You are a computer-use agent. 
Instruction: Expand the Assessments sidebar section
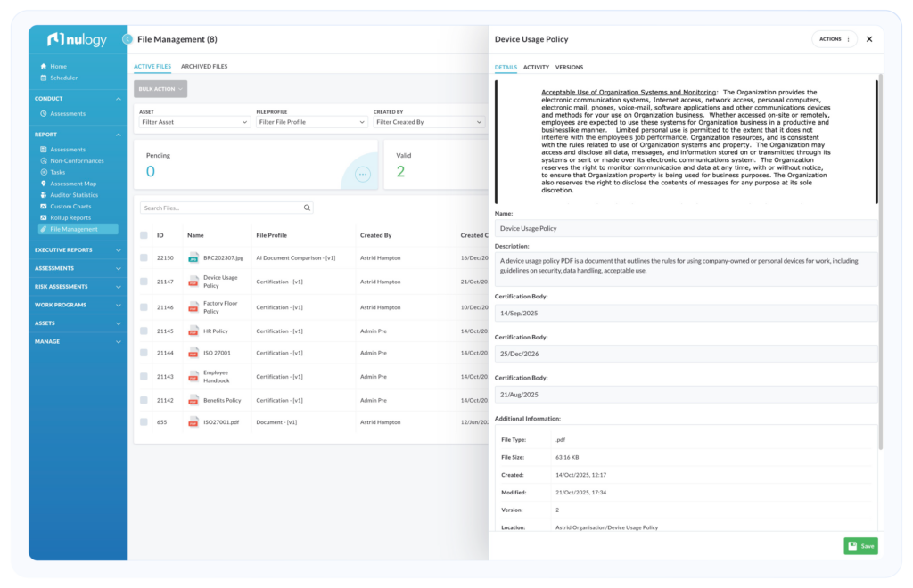78,269
